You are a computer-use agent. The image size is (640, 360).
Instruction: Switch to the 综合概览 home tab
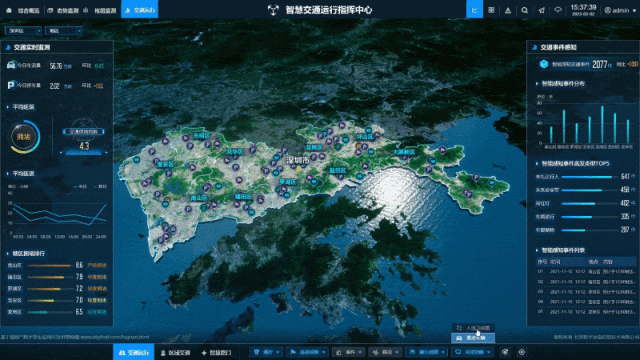[x=24, y=11]
